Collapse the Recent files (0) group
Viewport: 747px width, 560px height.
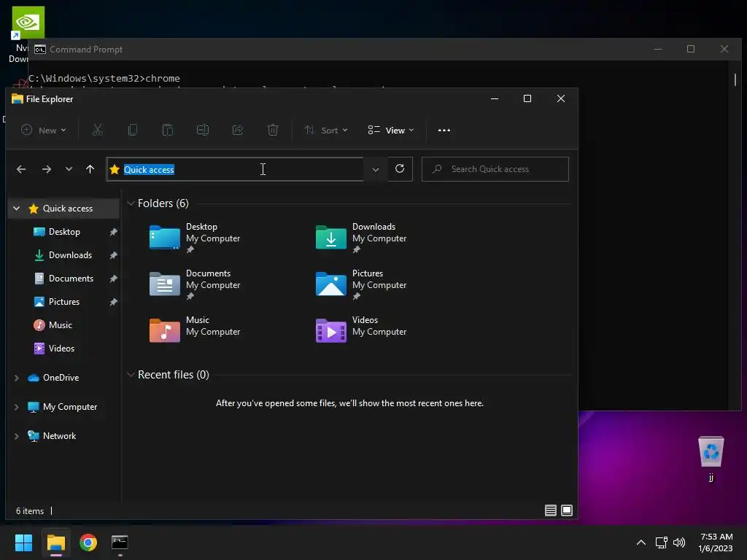(x=131, y=375)
